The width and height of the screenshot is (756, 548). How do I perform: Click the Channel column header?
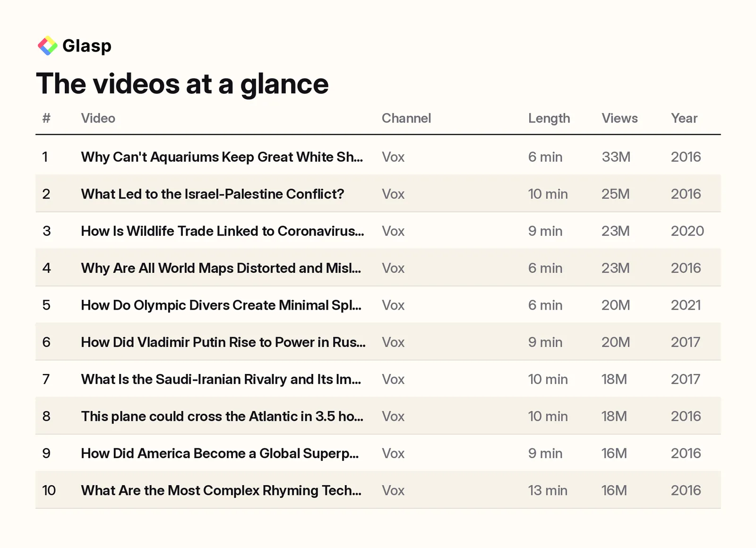(x=406, y=118)
